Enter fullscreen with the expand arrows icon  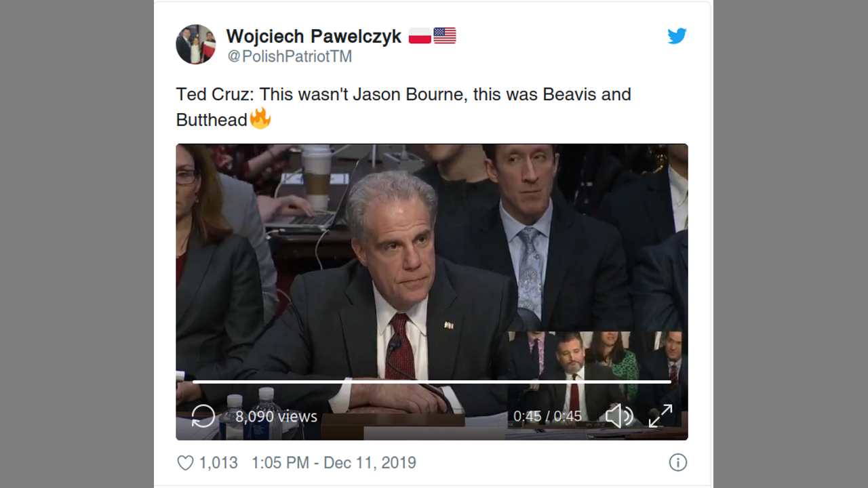point(660,415)
